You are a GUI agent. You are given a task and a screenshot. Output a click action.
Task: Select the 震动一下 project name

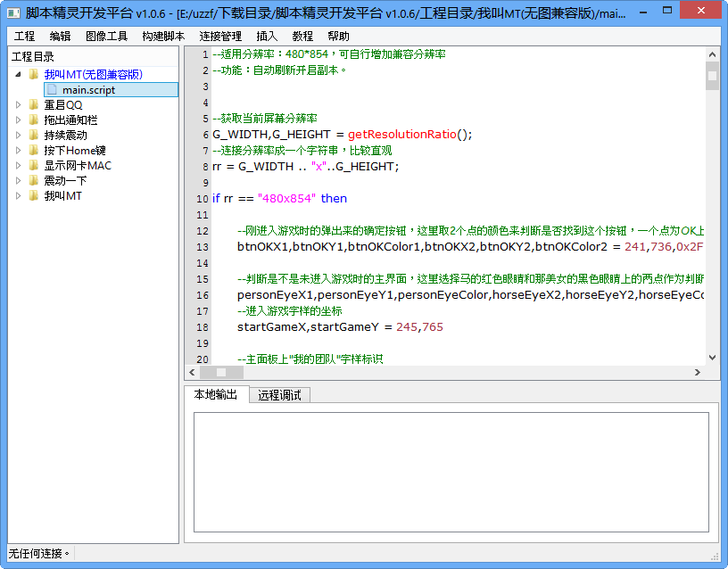[x=65, y=180]
